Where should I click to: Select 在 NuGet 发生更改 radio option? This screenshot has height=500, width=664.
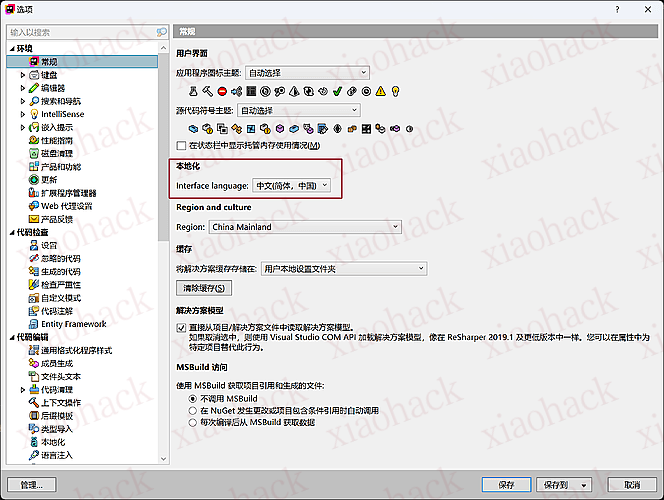(x=193, y=411)
